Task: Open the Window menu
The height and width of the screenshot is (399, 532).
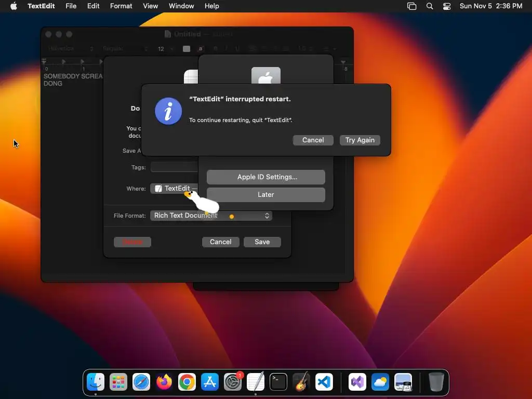Action: click(x=181, y=6)
